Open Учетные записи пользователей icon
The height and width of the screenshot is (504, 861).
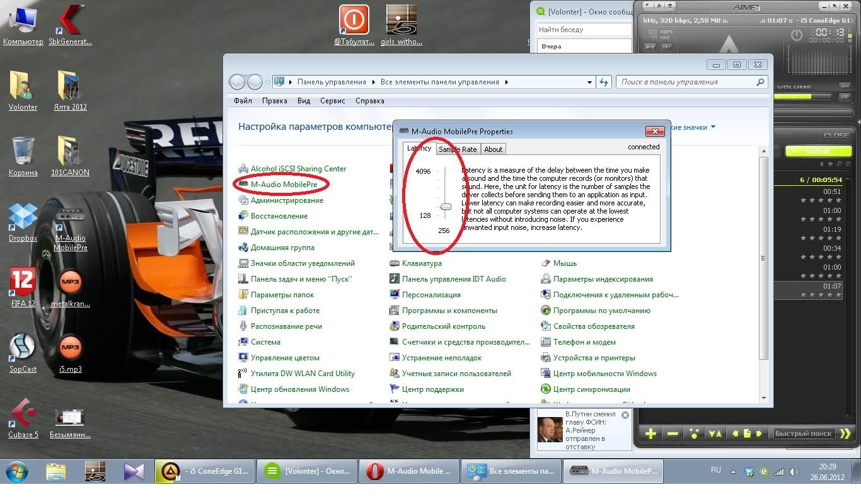(395, 374)
